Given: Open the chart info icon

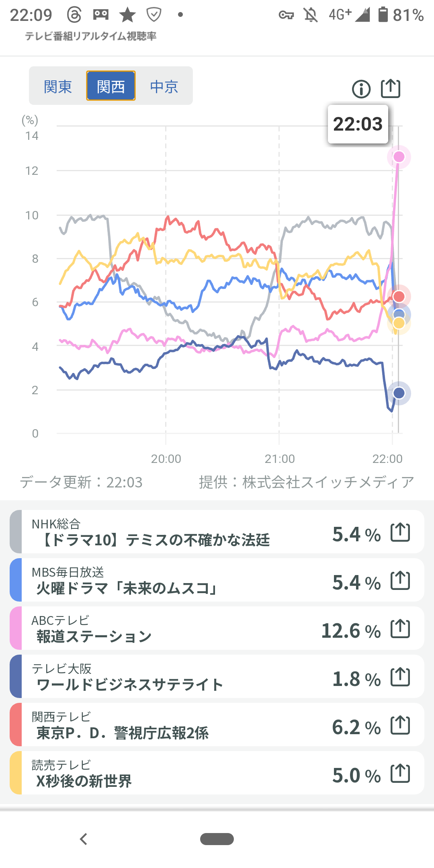Looking at the screenshot, I should coord(361,89).
